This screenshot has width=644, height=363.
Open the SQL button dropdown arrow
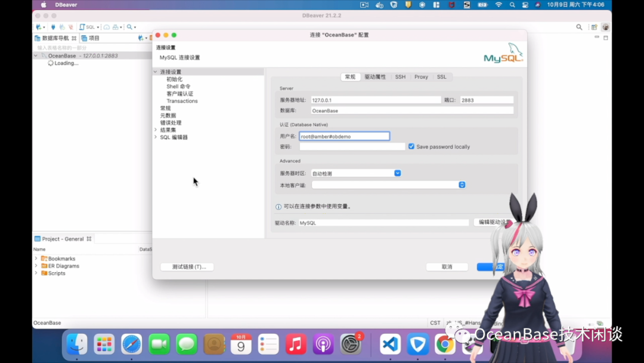[x=98, y=27]
